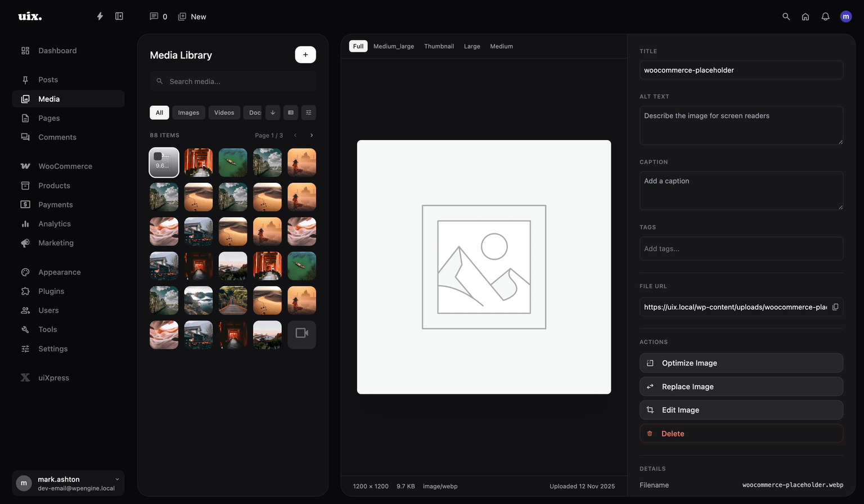Image resolution: width=864 pixels, height=504 pixels.
Task: Open the notifications bell
Action: tap(825, 17)
